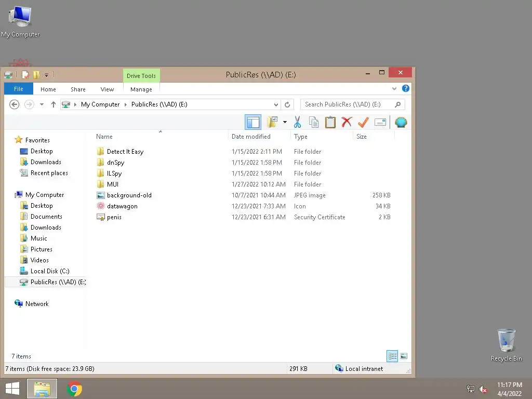
Task: Click My Computer in the navigation pane
Action: [45, 195]
